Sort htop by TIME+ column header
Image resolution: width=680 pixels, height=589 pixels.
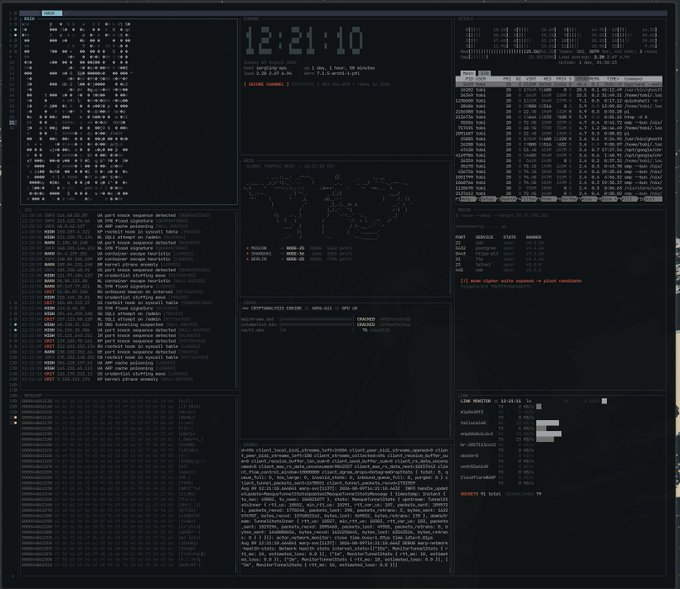(612, 79)
